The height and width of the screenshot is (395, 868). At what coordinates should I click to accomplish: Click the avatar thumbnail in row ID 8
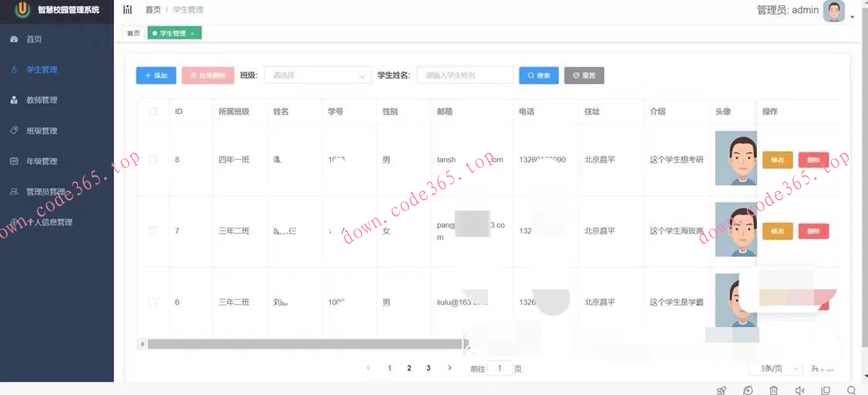pyautogui.click(x=736, y=158)
